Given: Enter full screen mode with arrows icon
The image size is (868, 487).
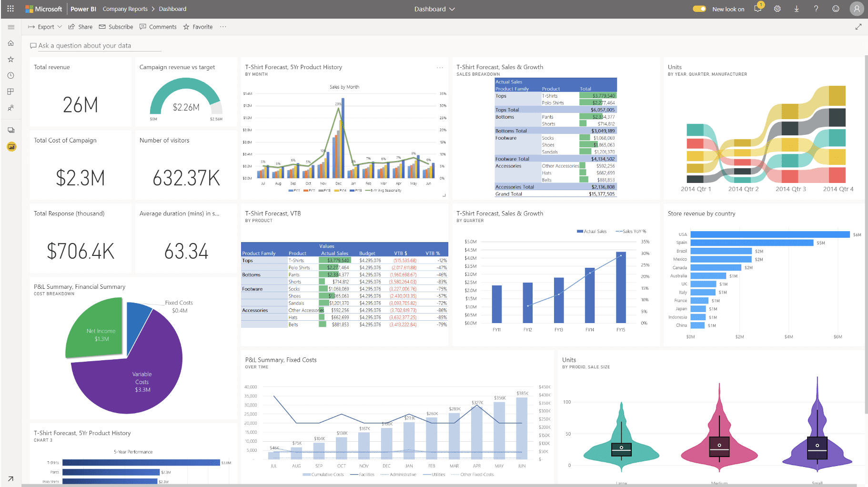Looking at the screenshot, I should [858, 27].
